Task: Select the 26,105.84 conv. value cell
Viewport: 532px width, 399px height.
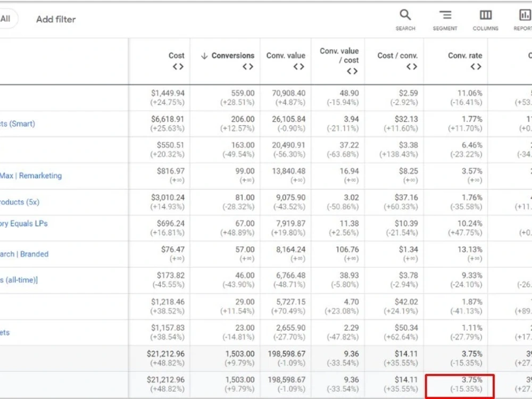Action: pyautogui.click(x=286, y=124)
